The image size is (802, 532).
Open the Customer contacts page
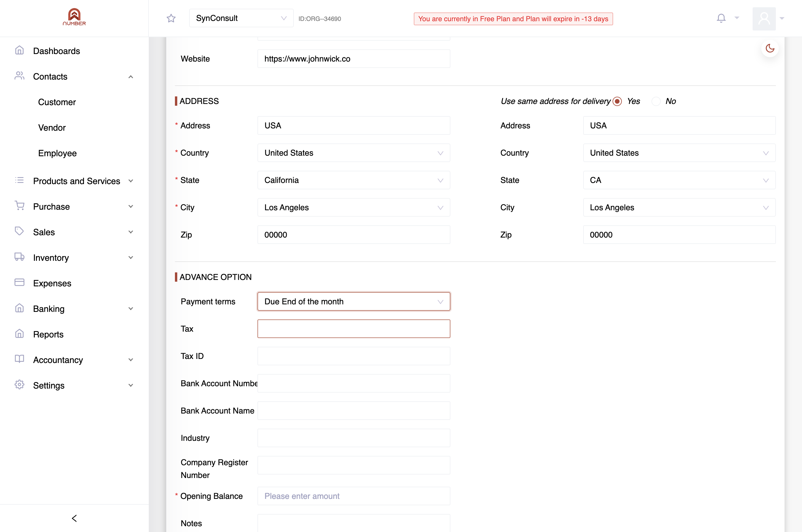pyautogui.click(x=57, y=102)
